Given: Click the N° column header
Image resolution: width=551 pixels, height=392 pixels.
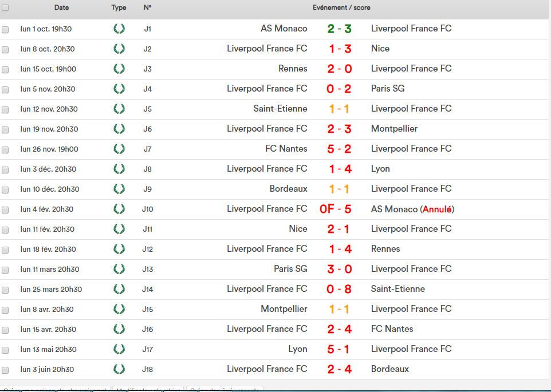Looking at the screenshot, I should [147, 8].
